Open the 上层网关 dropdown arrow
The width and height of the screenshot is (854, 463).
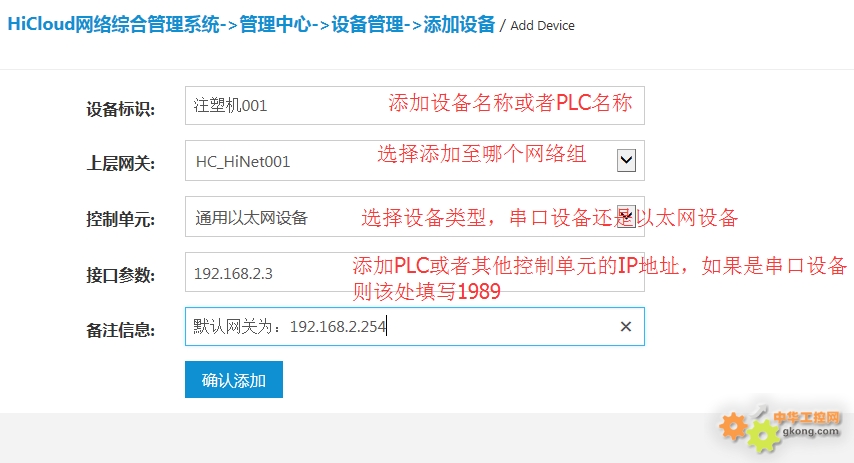(626, 161)
